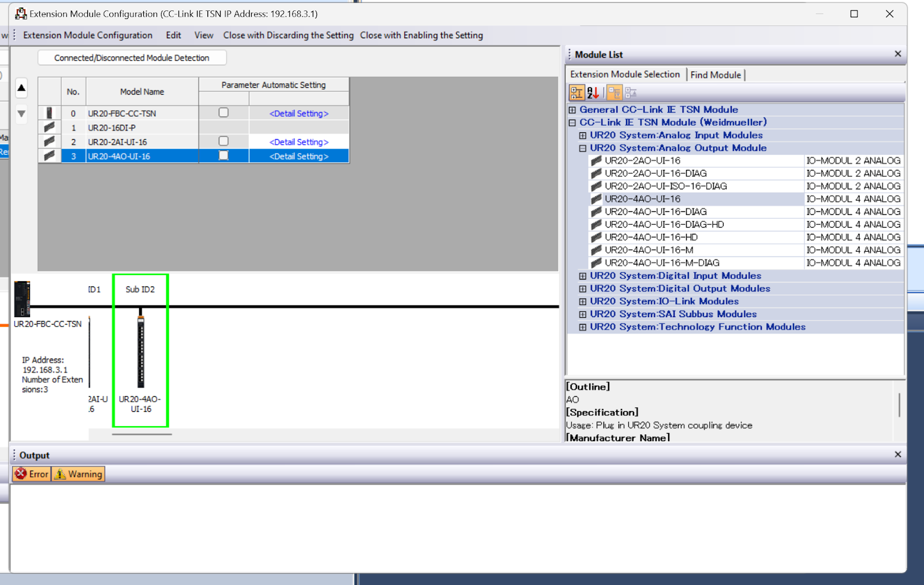Open the View menu
The image size is (924, 585).
203,35
